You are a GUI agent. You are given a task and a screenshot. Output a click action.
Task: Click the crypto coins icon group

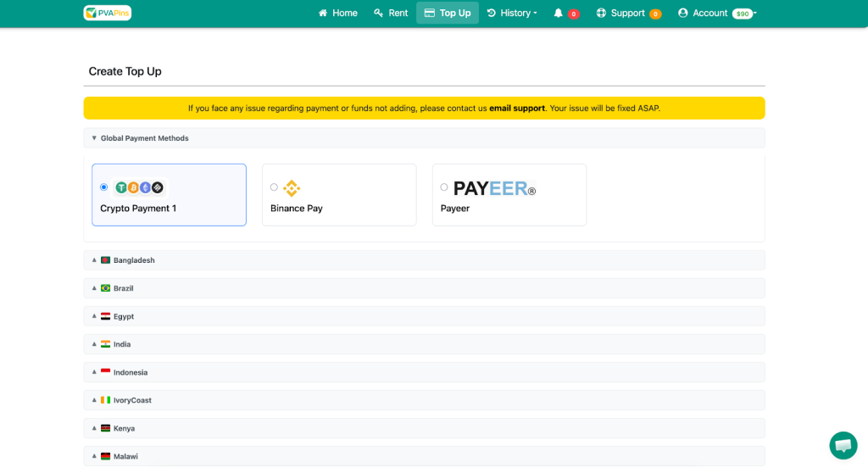click(x=139, y=187)
